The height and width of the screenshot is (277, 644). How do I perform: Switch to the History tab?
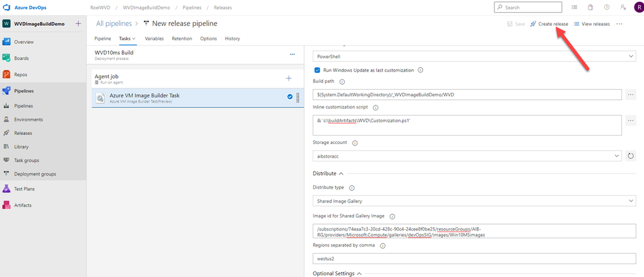coord(233,39)
